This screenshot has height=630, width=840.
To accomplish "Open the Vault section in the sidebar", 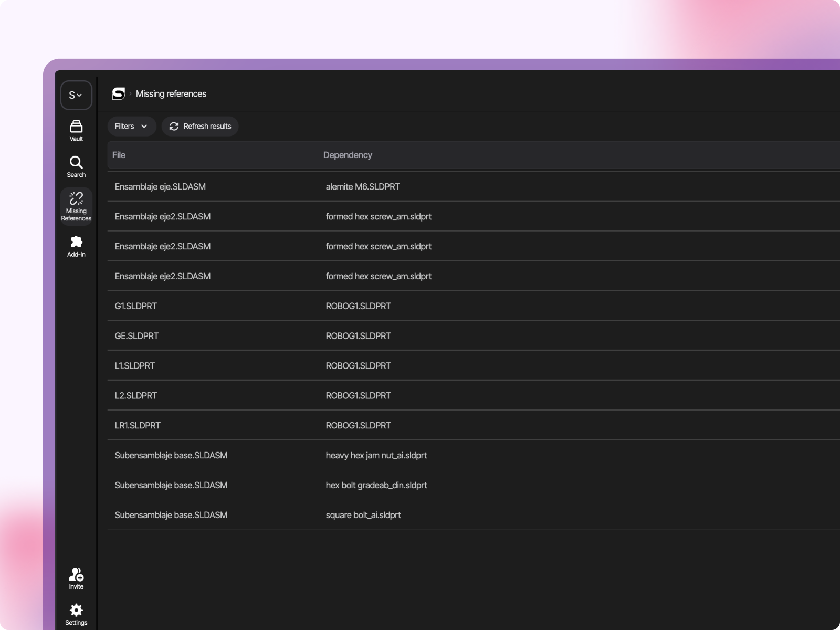I will point(76,131).
